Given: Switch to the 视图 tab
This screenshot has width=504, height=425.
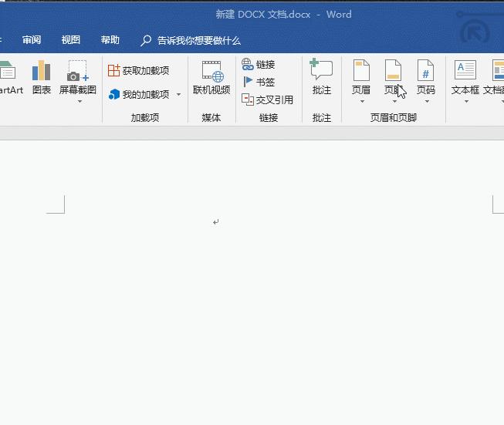Looking at the screenshot, I should (x=71, y=40).
